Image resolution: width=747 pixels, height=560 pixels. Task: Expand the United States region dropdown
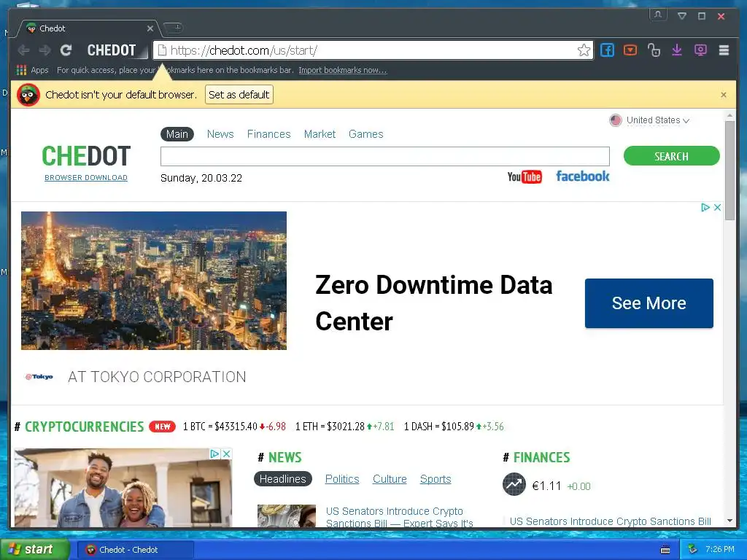click(x=658, y=120)
